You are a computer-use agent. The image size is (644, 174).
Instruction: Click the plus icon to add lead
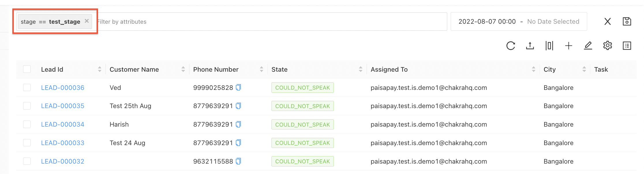tap(569, 46)
